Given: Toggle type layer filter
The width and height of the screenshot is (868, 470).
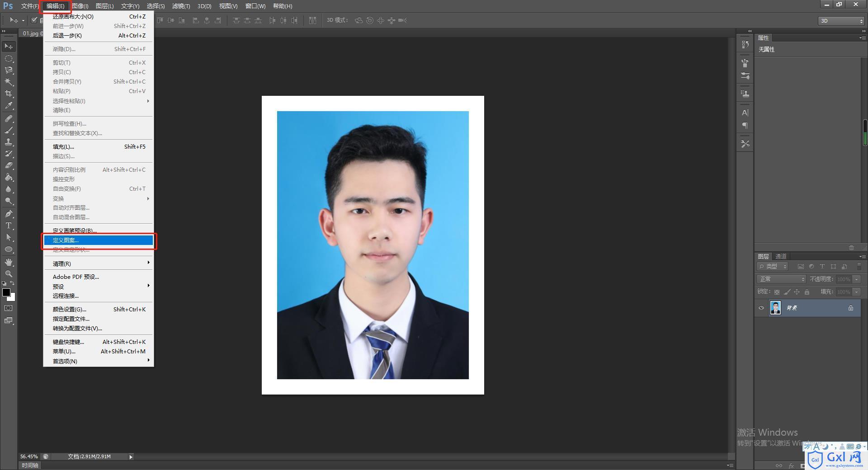Looking at the screenshot, I should click(x=822, y=267).
